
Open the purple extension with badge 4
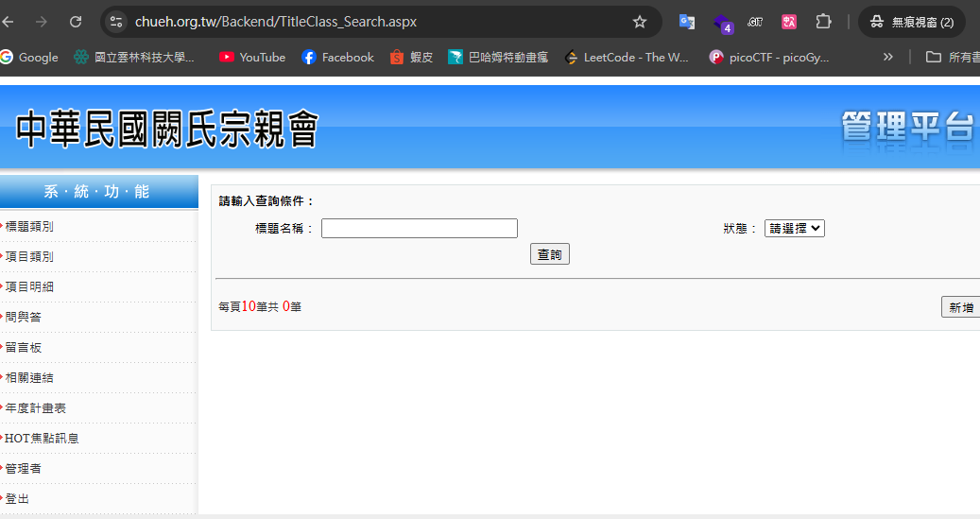coord(722,23)
